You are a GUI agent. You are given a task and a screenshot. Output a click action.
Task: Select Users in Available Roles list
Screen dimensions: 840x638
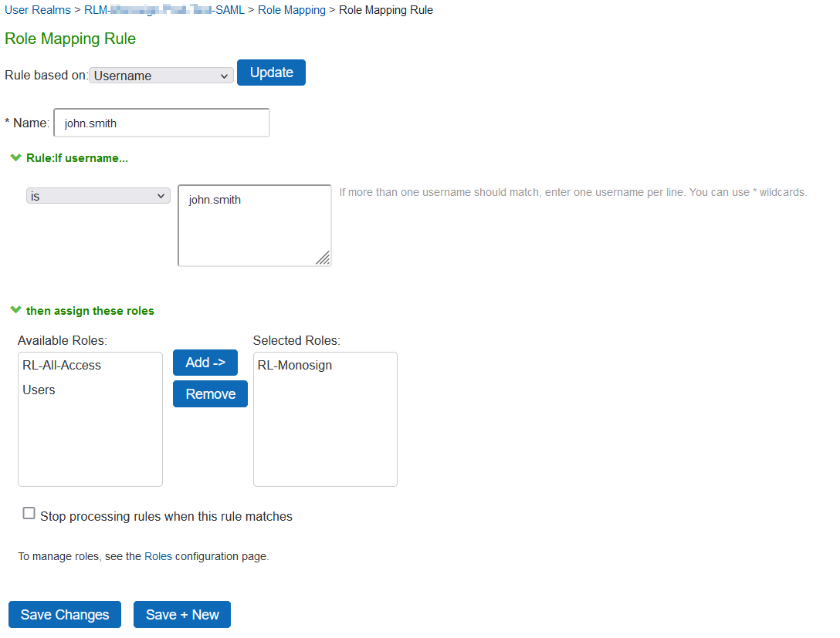39,390
